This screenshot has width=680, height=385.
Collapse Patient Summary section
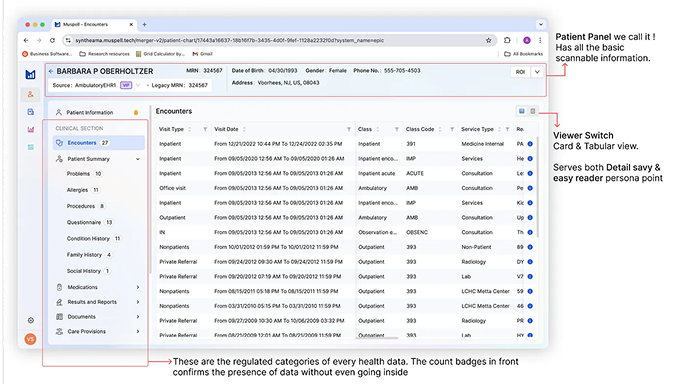click(x=138, y=159)
